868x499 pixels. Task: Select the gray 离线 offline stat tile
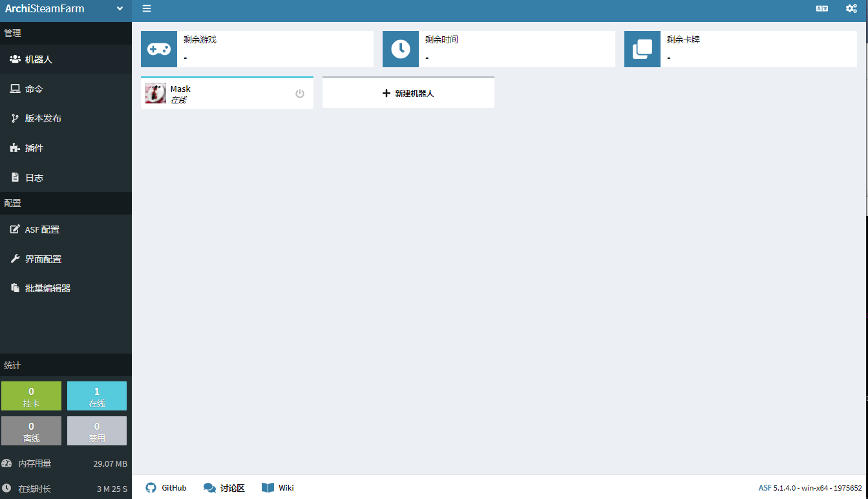31,430
